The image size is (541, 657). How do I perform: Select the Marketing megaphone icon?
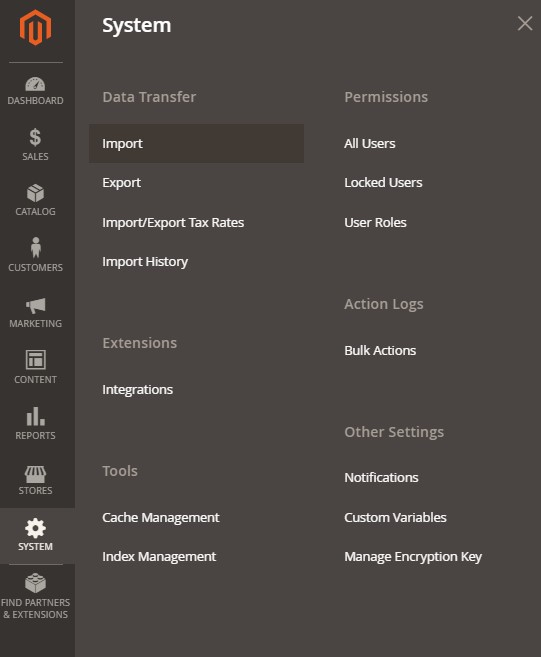(36, 305)
